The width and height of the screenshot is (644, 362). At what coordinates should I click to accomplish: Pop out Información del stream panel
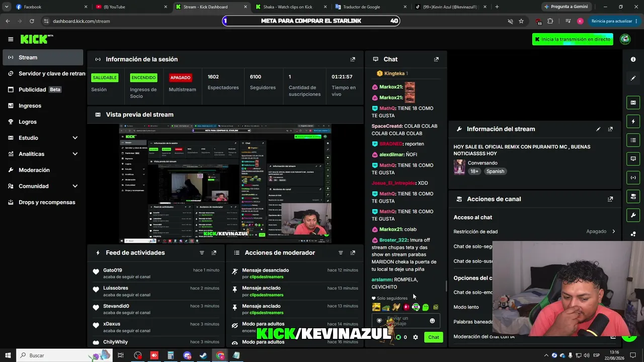pyautogui.click(x=610, y=129)
